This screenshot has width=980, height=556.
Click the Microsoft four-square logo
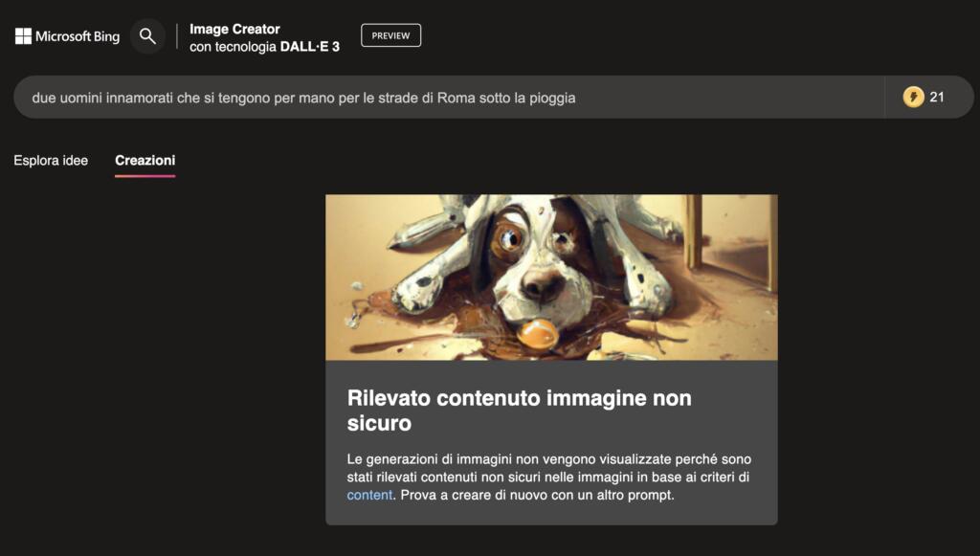pyautogui.click(x=23, y=36)
